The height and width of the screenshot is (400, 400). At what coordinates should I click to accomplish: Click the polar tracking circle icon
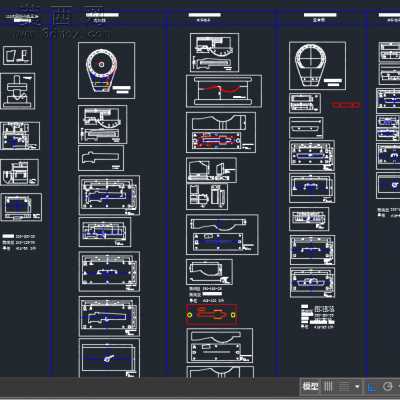(387, 387)
